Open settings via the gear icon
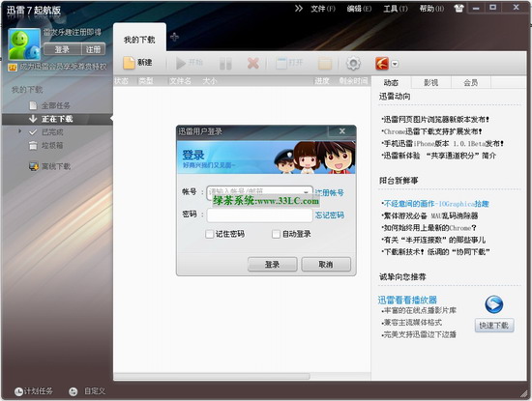The height and width of the screenshot is (401, 532). pos(353,64)
